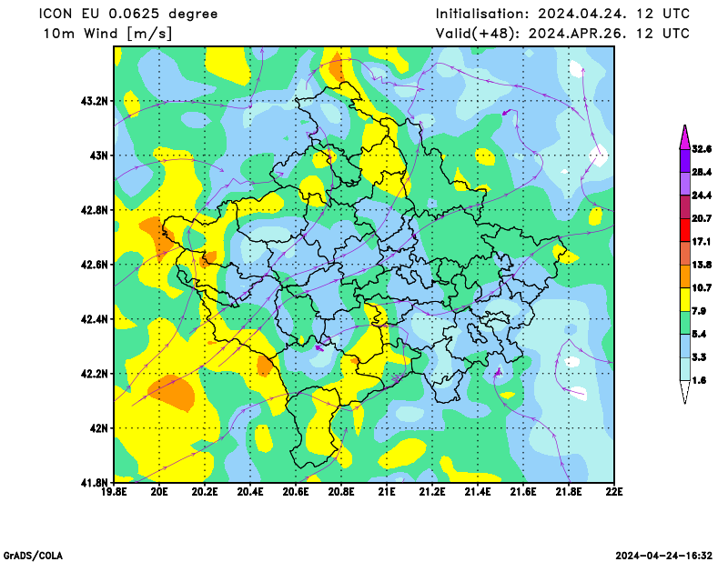Click the '10m Wind [m/s]' subtitle

107,34
